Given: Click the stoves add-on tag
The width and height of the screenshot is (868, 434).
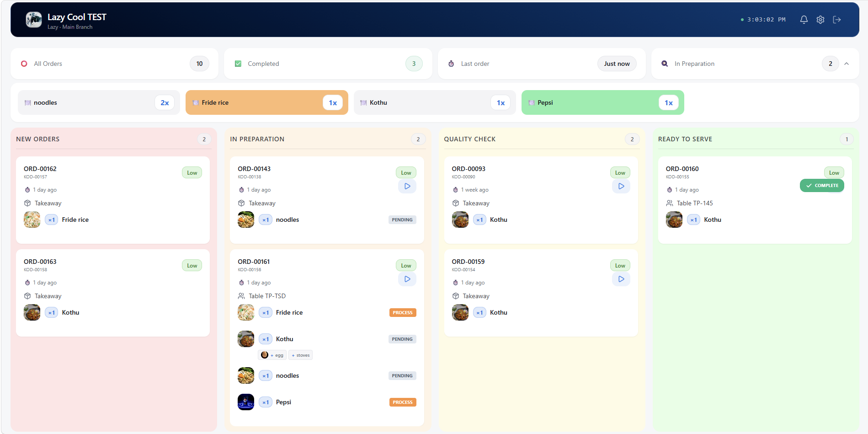Looking at the screenshot, I should pyautogui.click(x=301, y=355).
